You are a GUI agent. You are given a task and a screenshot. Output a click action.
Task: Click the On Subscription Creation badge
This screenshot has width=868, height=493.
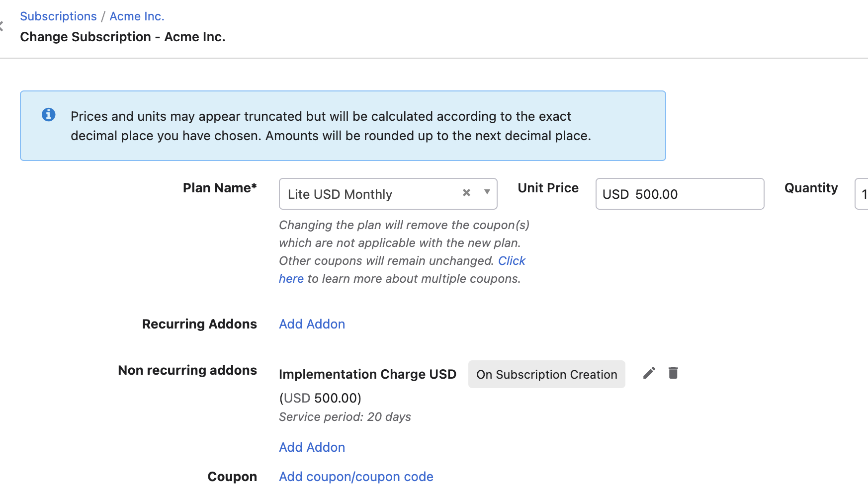pyautogui.click(x=546, y=375)
